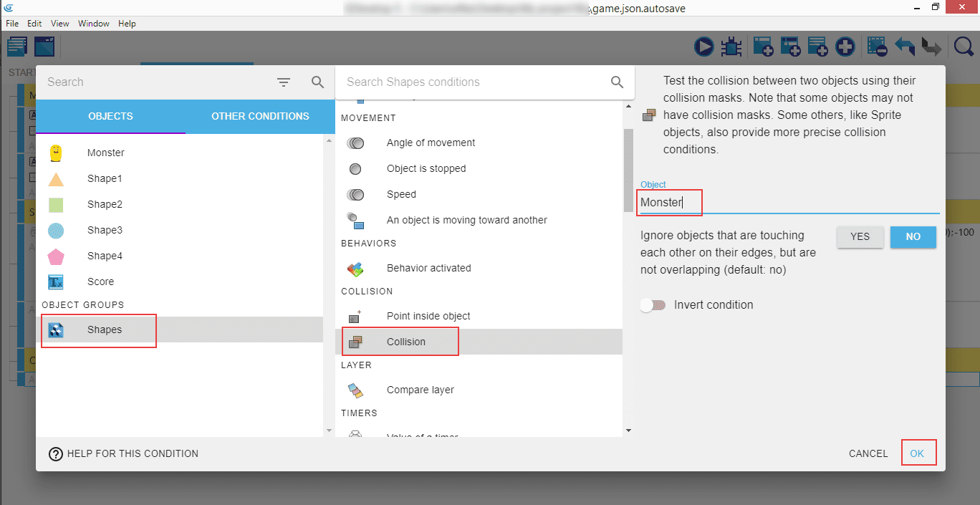Click the magnifier in Shapes conditions search
The width and height of the screenshot is (980, 505).
coord(617,82)
